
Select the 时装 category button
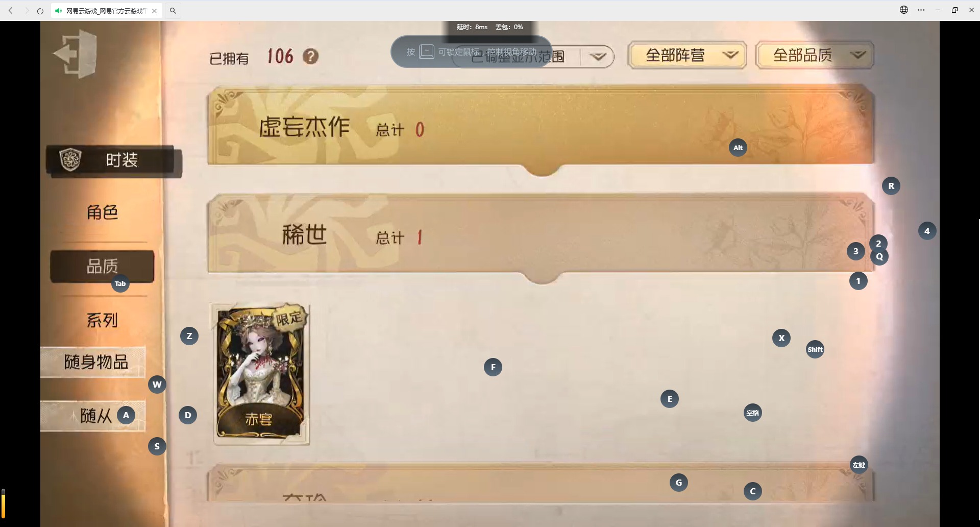click(x=113, y=160)
